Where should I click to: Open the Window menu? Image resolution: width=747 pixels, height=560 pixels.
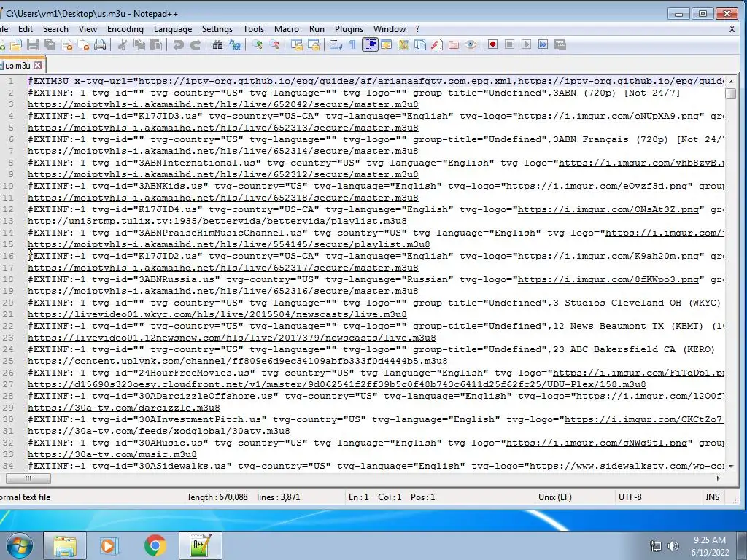pos(390,29)
